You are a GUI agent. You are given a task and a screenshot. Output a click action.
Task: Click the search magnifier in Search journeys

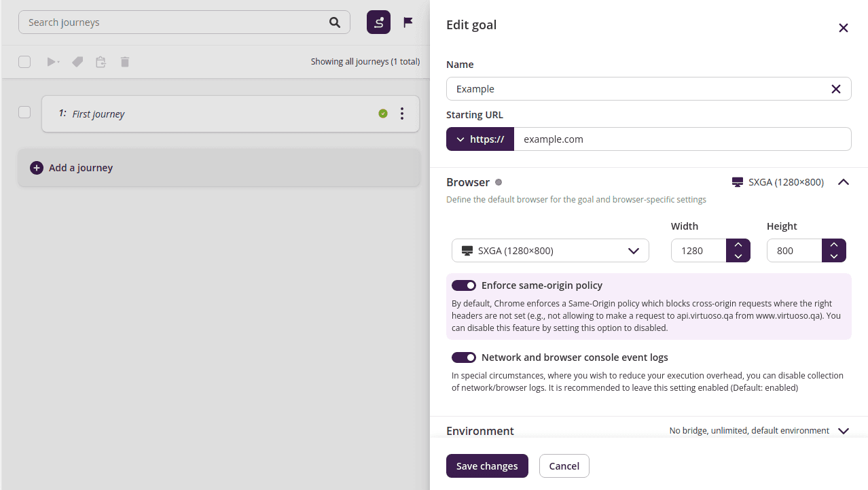[x=334, y=22]
